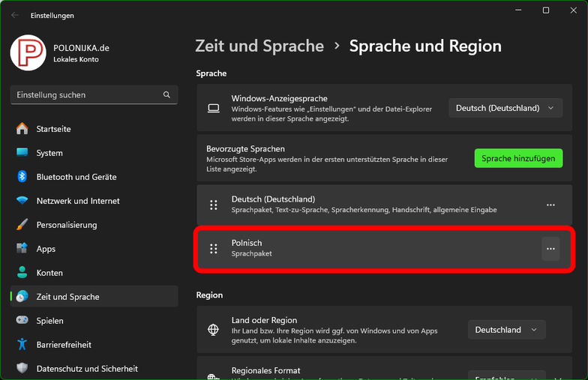Select Konten in the sidebar
The height and width of the screenshot is (380, 588).
(x=49, y=273)
